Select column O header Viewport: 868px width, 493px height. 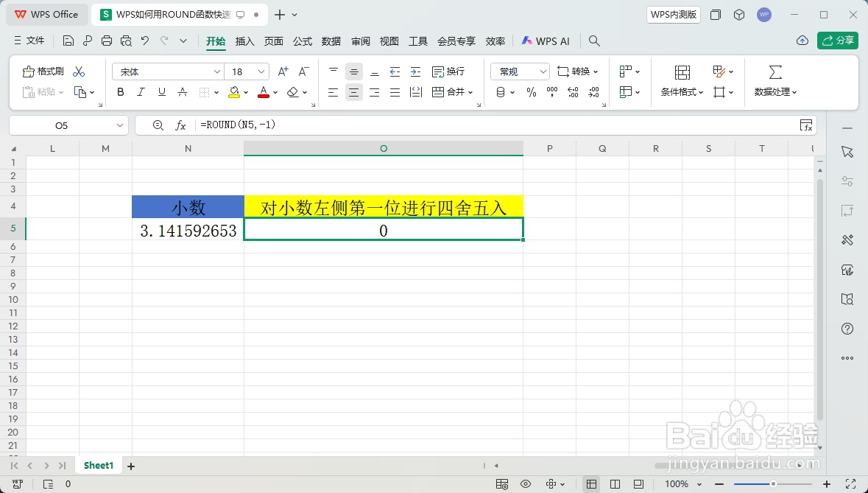coord(384,148)
